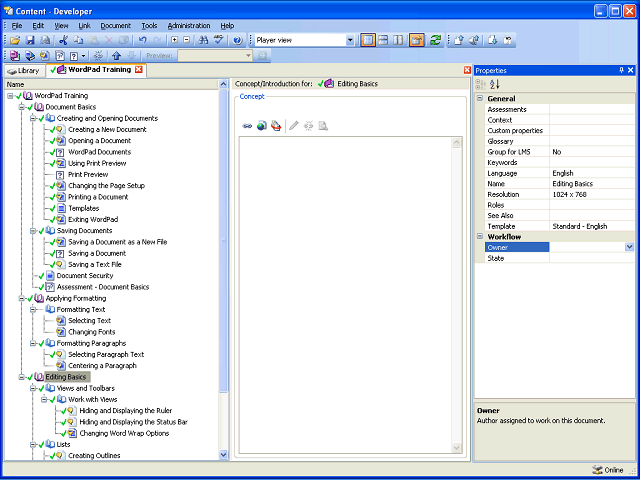Click the outline pane scrollbar down arrow
The image size is (640, 480).
(223, 454)
